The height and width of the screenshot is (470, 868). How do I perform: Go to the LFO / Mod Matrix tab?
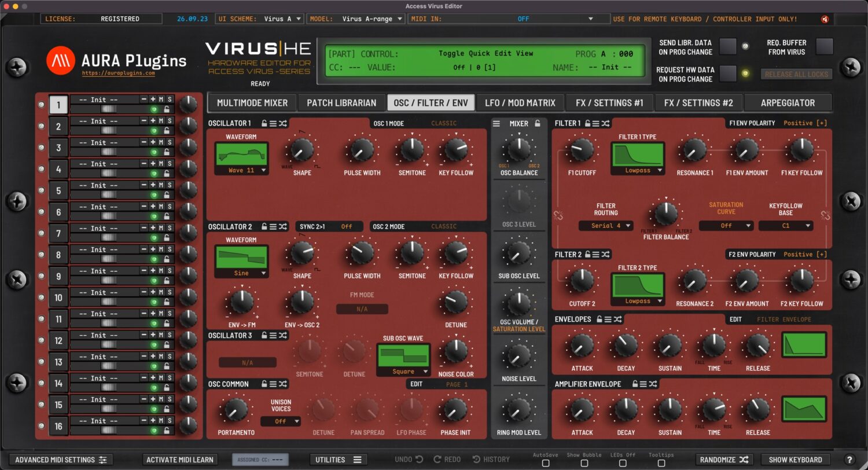520,103
